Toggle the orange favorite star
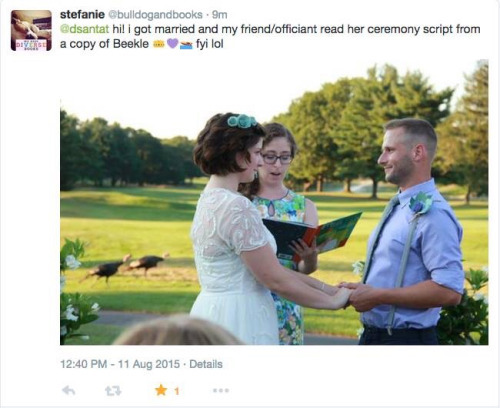This screenshot has height=408, width=500. (x=161, y=390)
